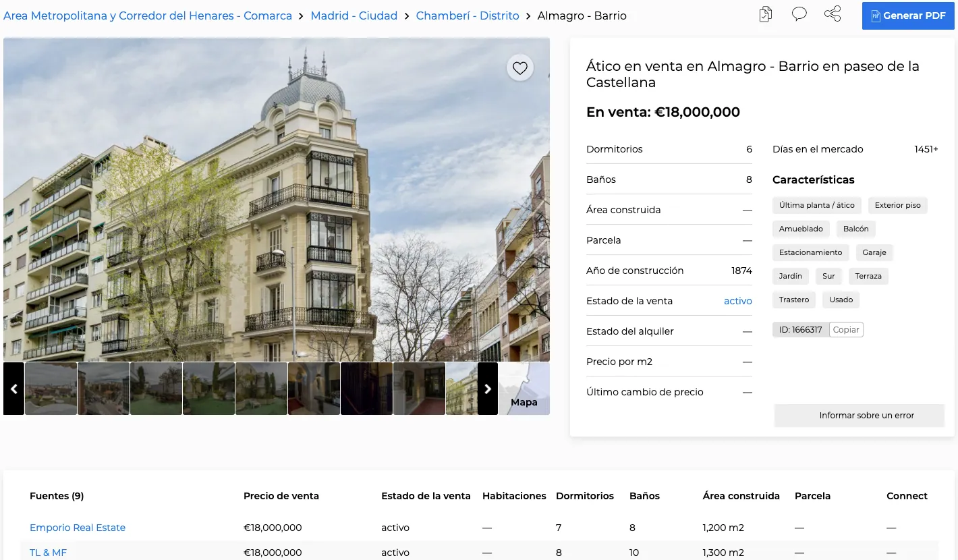Go to Area Metropolitana y Corredor del Henares breadcrumb
This screenshot has height=560, width=958.
[x=148, y=16]
